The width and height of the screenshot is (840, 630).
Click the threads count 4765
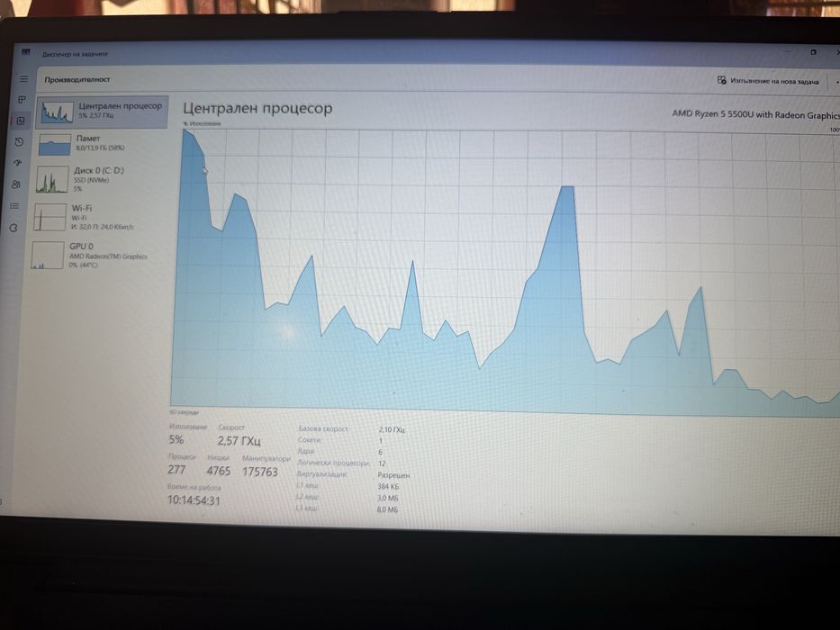(x=219, y=471)
